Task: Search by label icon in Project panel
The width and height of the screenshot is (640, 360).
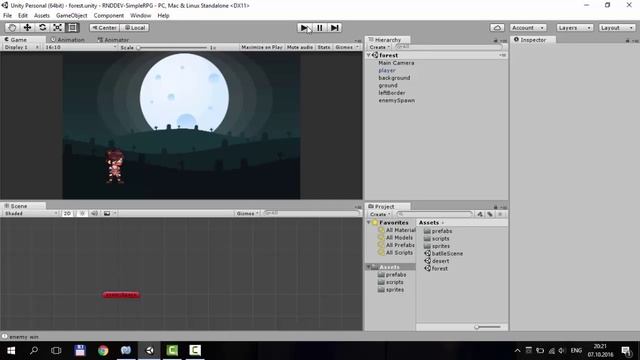Action: click(x=490, y=214)
